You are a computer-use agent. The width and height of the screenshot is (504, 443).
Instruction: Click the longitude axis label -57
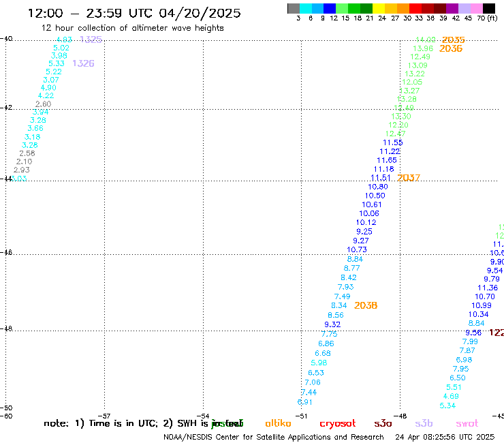104,416
